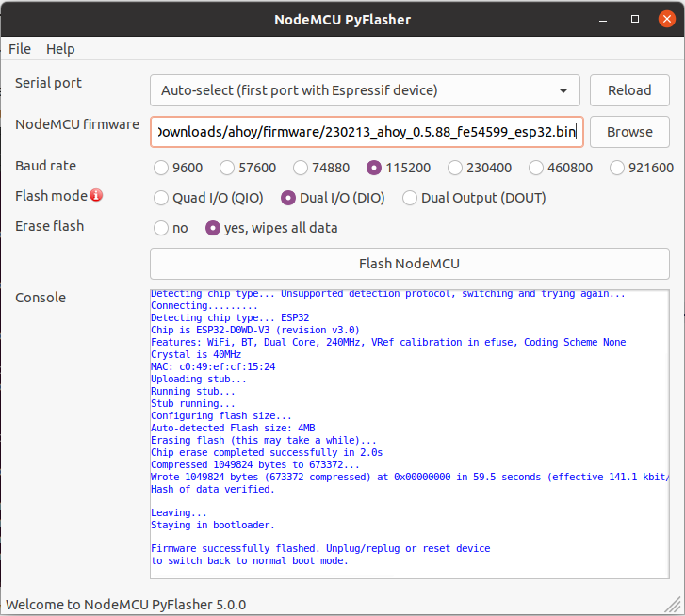This screenshot has height=616, width=685.
Task: Expand the Serial port dropdown
Action: [365, 90]
